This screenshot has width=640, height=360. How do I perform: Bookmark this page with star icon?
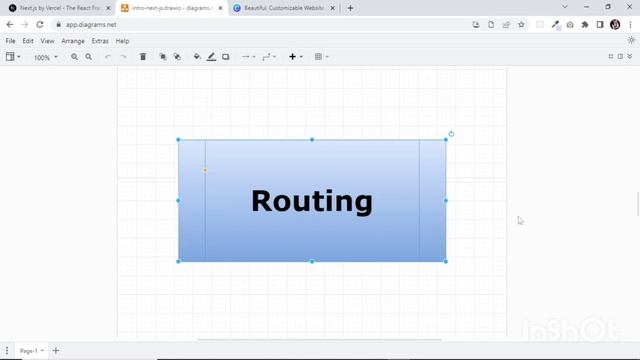click(x=521, y=24)
